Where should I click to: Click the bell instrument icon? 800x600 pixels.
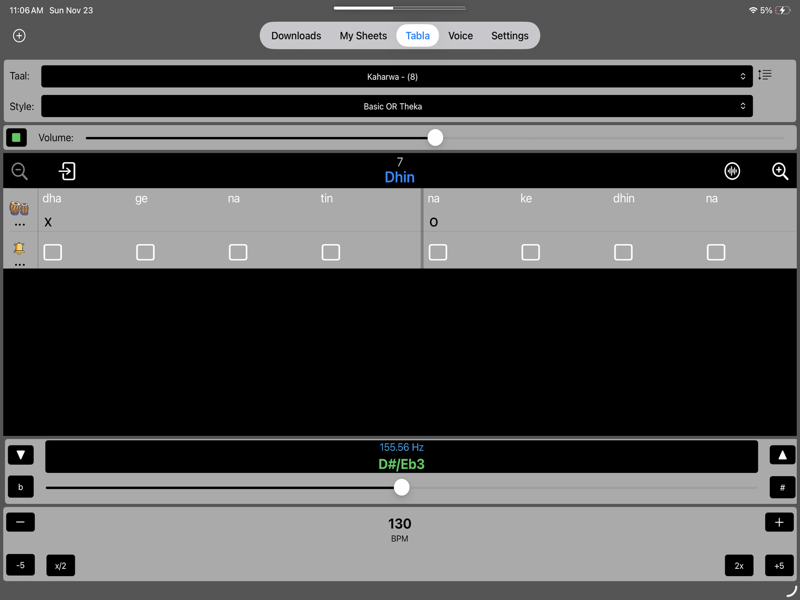click(17, 248)
